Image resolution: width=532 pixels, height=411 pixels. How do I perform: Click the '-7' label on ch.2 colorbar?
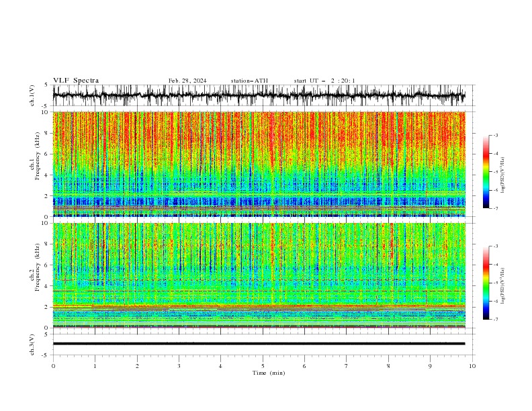click(x=495, y=320)
